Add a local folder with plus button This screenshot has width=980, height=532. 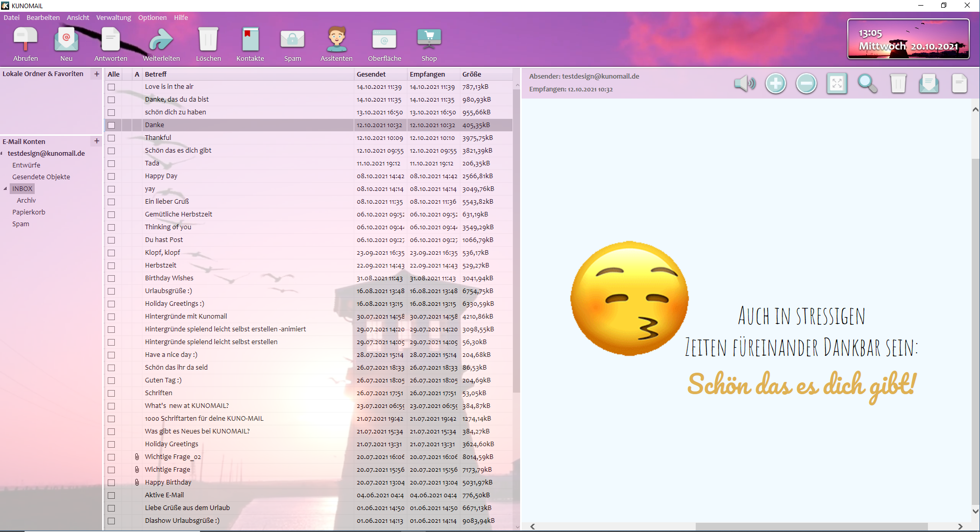point(96,74)
